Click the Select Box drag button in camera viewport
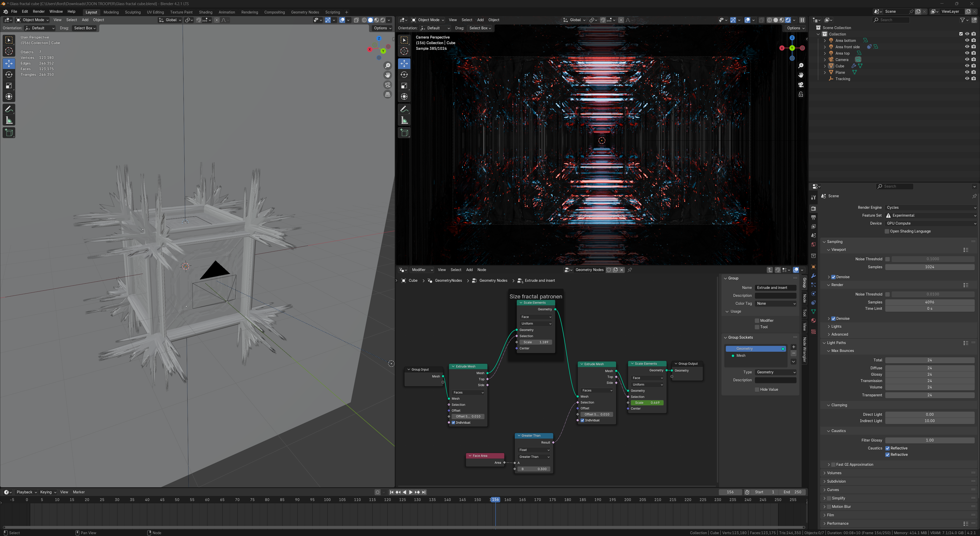980x536 pixels. pyautogui.click(x=480, y=28)
